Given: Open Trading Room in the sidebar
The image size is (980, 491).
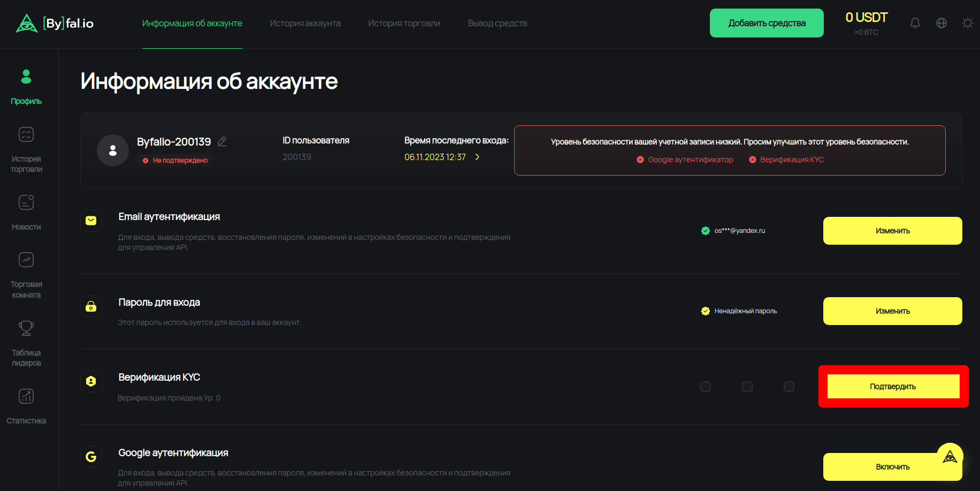Looking at the screenshot, I should [x=26, y=260].
